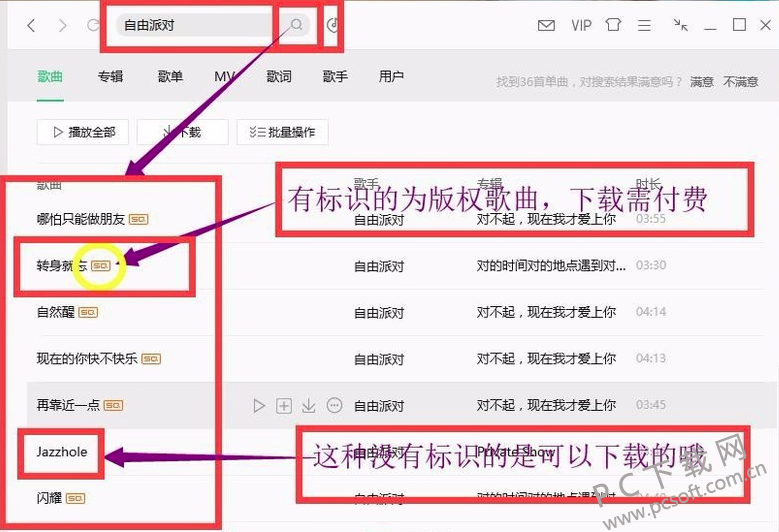Select the 歌曲 tab
This screenshot has height=532, width=779.
tap(50, 76)
